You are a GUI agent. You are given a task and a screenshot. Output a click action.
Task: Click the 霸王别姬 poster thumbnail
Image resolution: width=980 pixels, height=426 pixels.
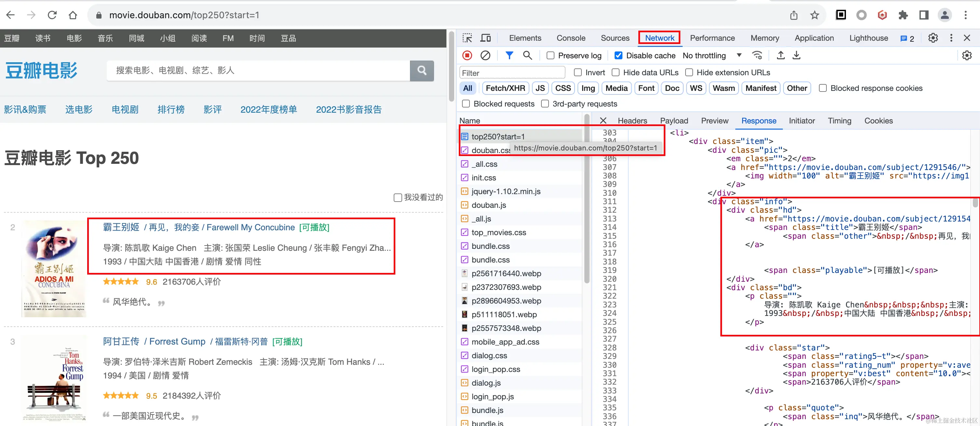click(54, 269)
